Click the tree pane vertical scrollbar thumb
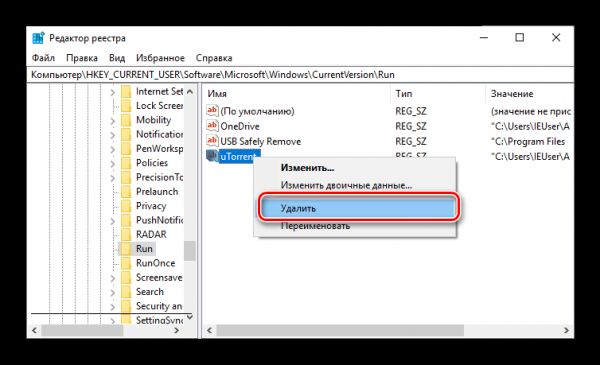The width and height of the screenshot is (600, 365). [190, 251]
